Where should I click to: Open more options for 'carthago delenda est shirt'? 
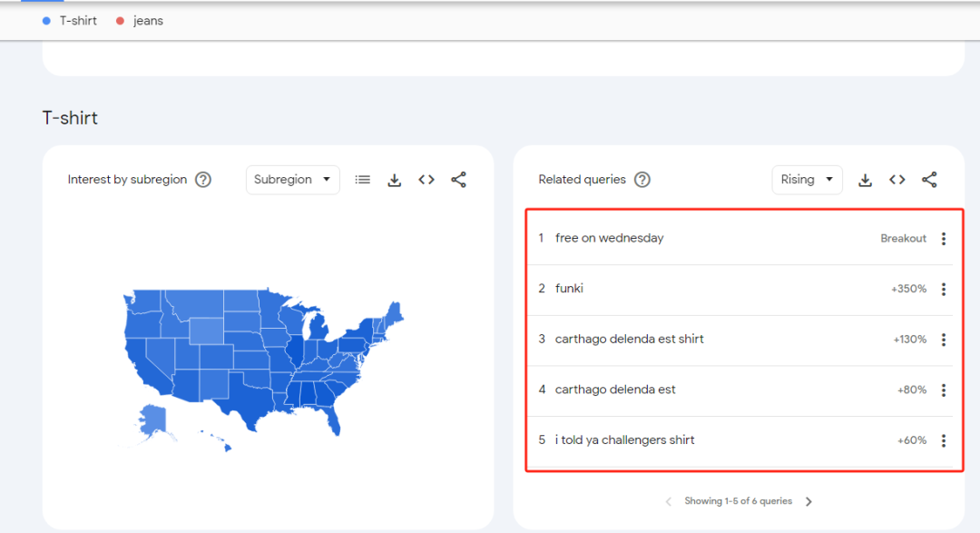[944, 340]
